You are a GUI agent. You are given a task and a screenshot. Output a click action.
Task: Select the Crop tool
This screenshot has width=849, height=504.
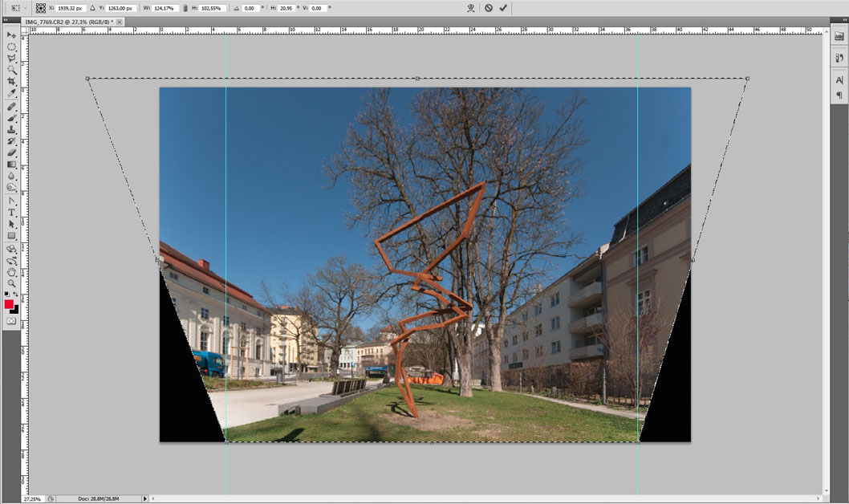coord(11,81)
